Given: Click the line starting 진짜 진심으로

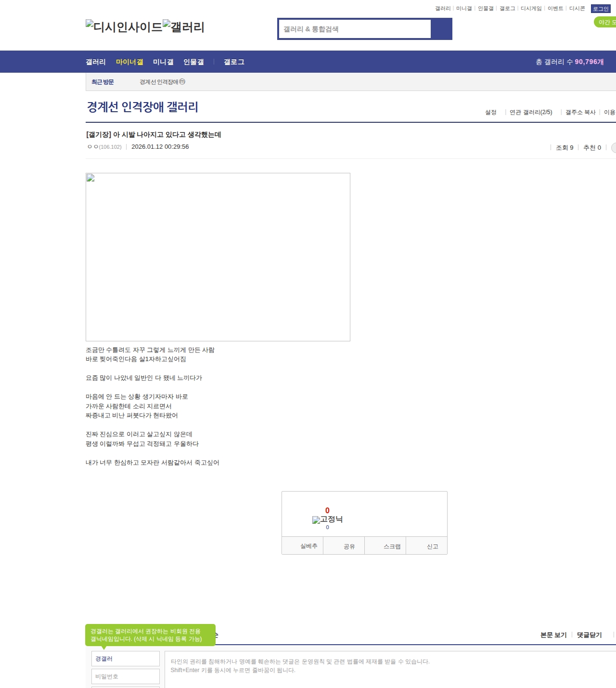Looking at the screenshot, I should point(139,434).
